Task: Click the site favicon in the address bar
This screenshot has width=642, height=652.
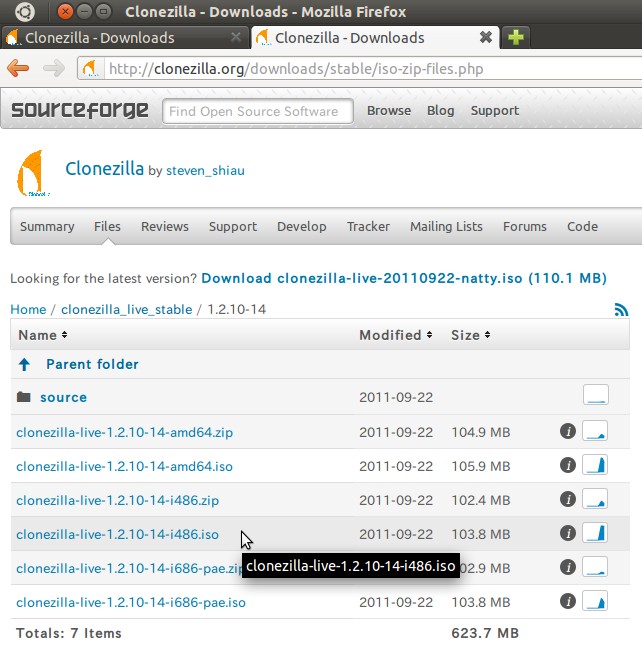Action: tap(90, 68)
